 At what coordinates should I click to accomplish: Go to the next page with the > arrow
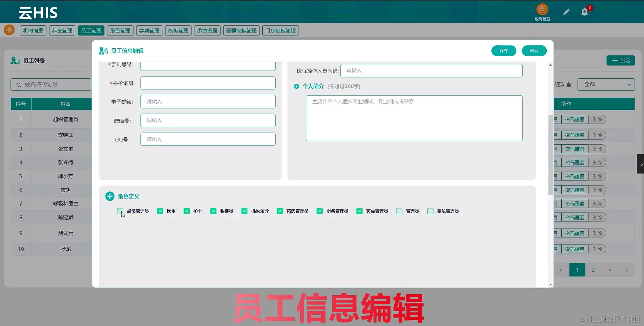[x=610, y=270]
